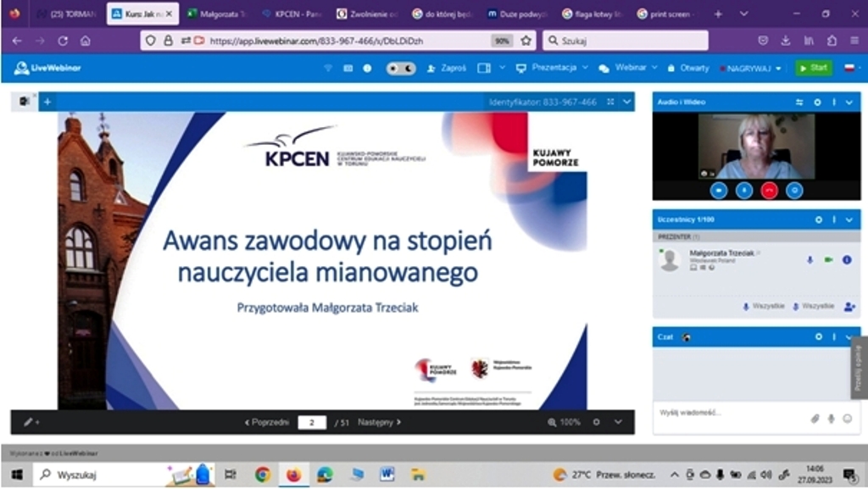Open Word from the taskbar
Viewport: 868px width, 489px height.
[x=387, y=475]
